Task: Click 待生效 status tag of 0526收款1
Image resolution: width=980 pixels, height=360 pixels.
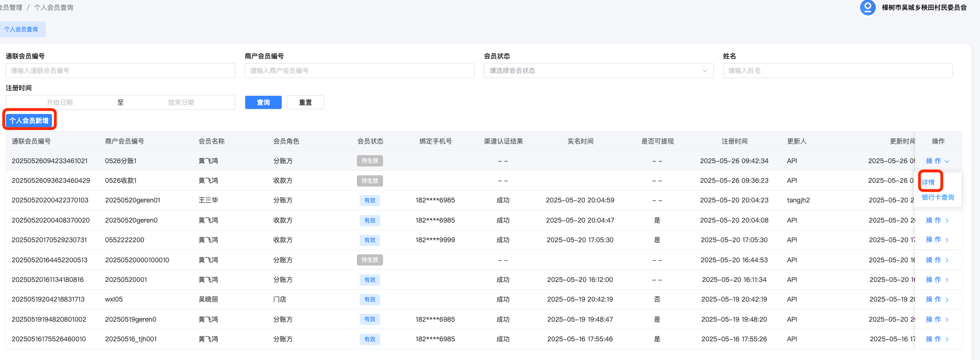Action: (x=370, y=180)
